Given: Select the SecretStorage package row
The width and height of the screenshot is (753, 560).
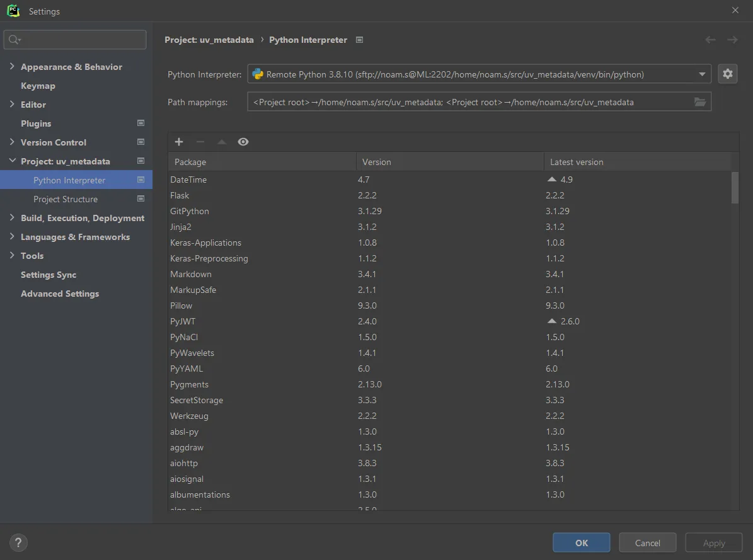Looking at the screenshot, I should 449,400.
